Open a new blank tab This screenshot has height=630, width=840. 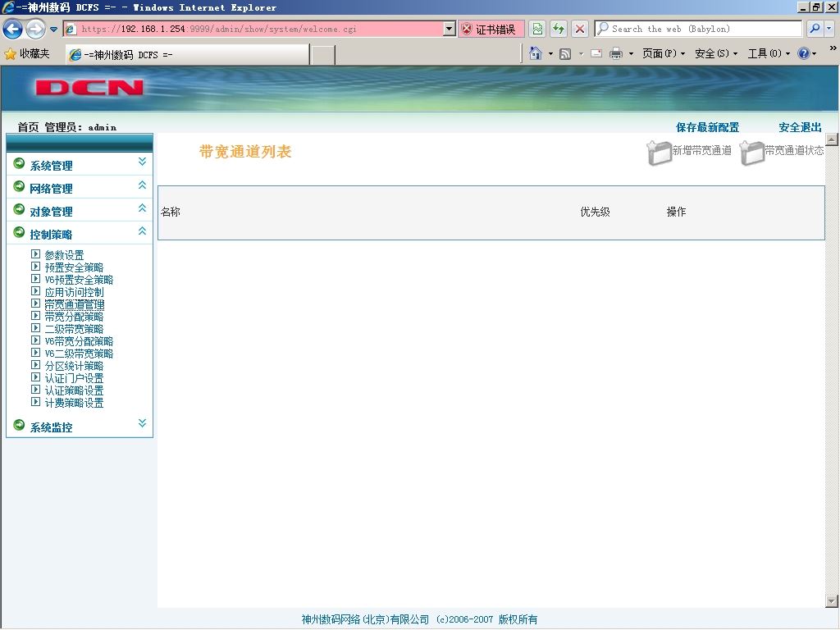coord(323,55)
